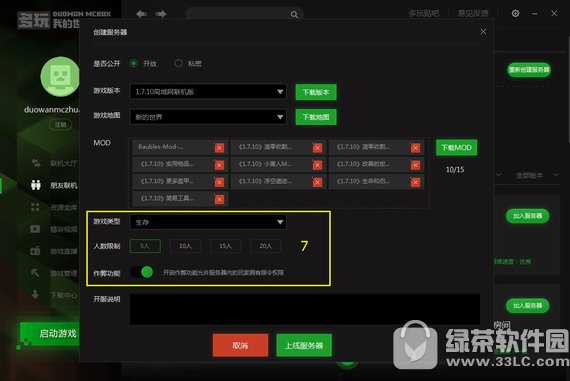This screenshot has height=381, width=570.
Task: Click the lower 加入服务器 button
Action: (x=527, y=305)
